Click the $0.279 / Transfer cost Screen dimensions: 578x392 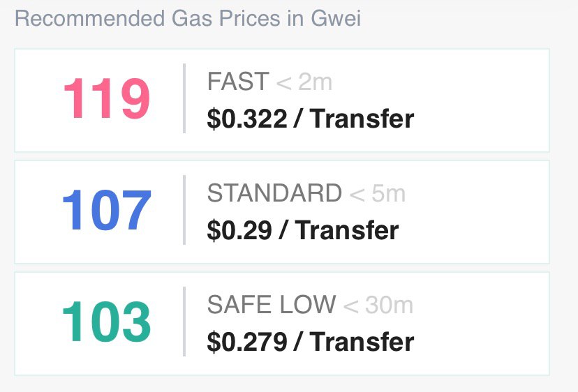311,342
